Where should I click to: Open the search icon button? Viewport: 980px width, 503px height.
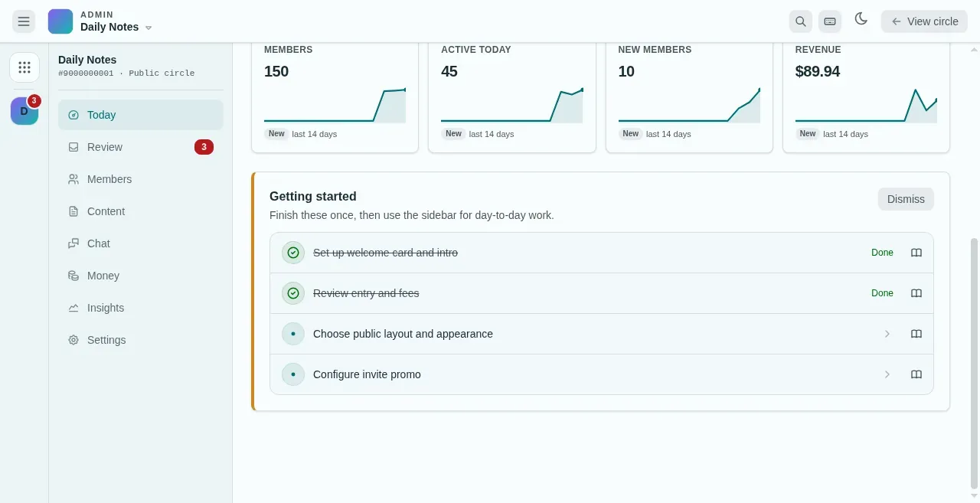801,21
